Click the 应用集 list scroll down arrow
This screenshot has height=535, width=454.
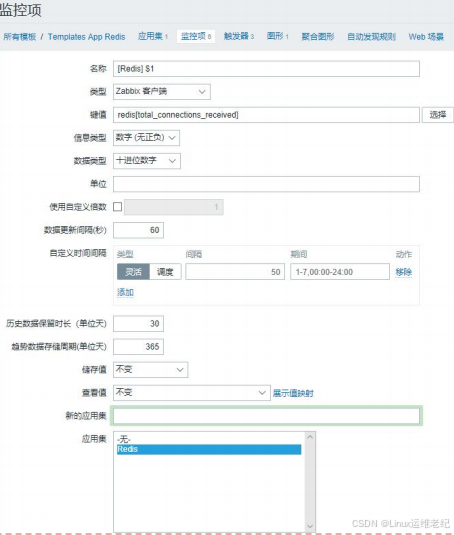pos(310,526)
